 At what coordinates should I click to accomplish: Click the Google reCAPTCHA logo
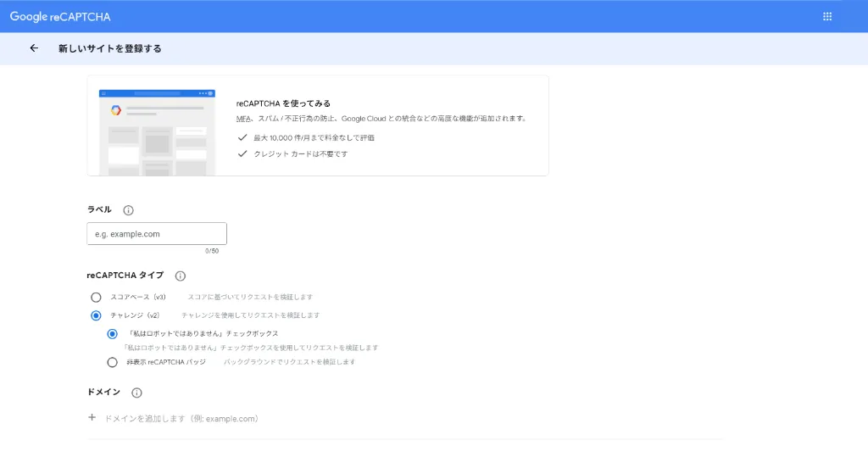[60, 16]
